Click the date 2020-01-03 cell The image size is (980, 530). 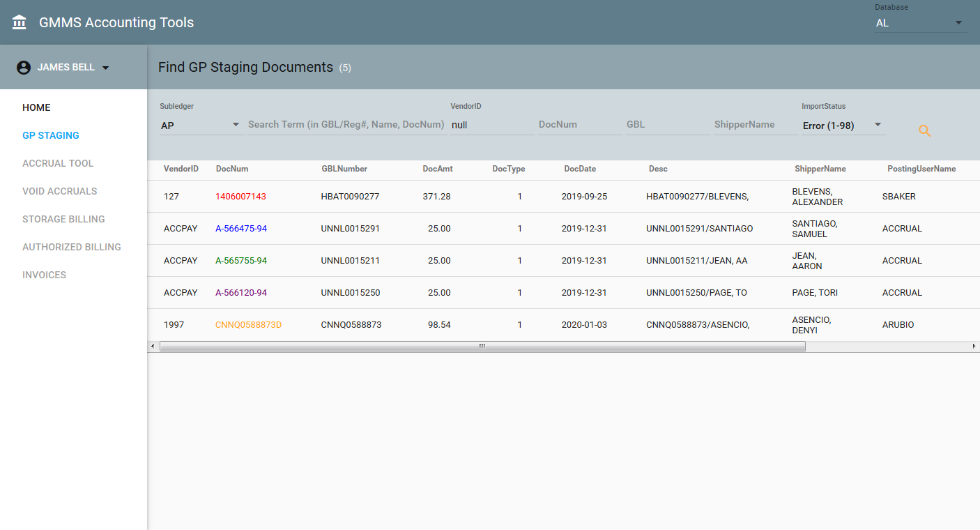click(584, 325)
